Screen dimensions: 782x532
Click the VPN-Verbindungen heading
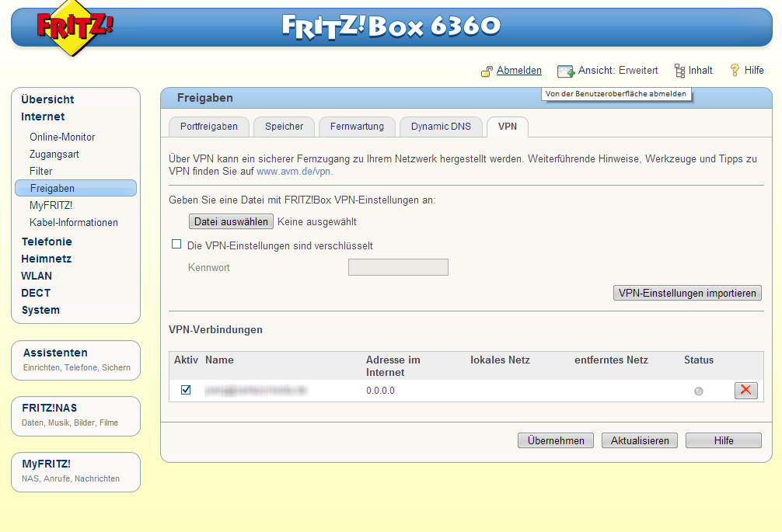click(x=215, y=330)
